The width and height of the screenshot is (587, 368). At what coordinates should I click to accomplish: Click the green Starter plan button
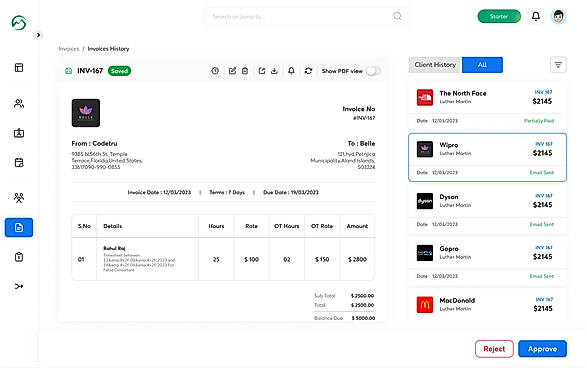tap(499, 16)
